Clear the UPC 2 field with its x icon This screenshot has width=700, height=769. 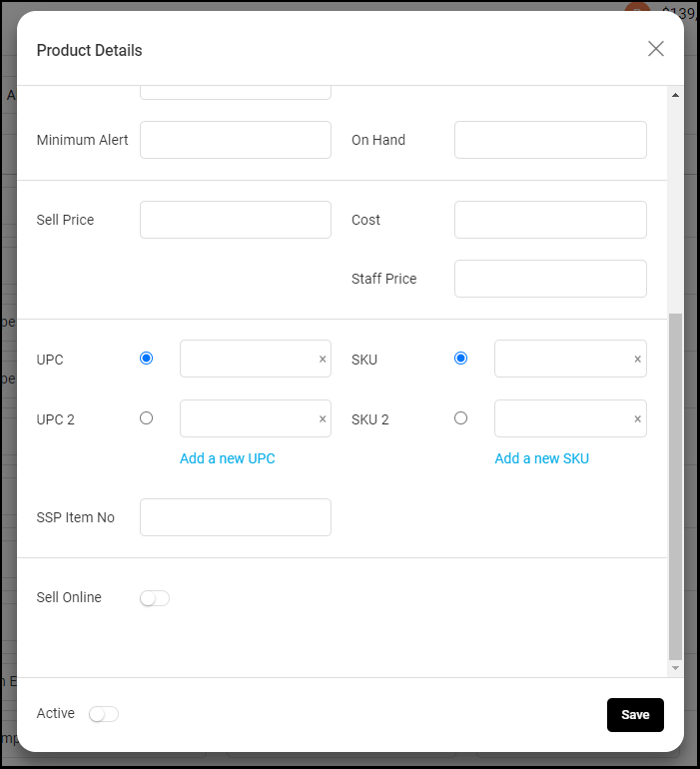pyautogui.click(x=323, y=418)
